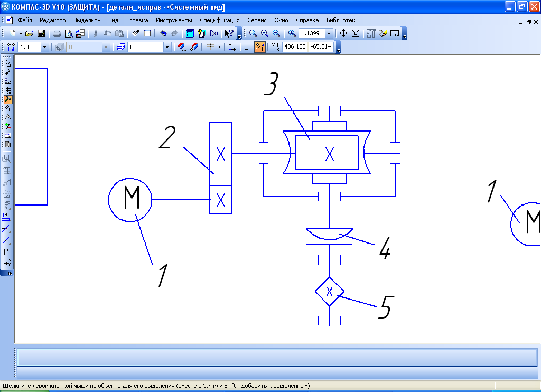Click the pan view crossed-arrows icon
Screen dimensions: 541x392
coord(343,33)
